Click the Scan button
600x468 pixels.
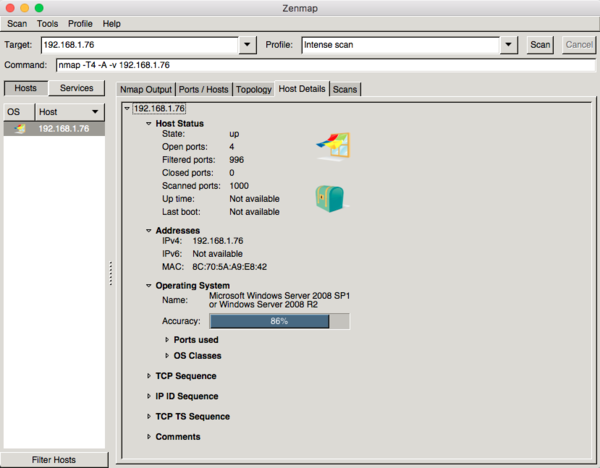click(x=540, y=45)
